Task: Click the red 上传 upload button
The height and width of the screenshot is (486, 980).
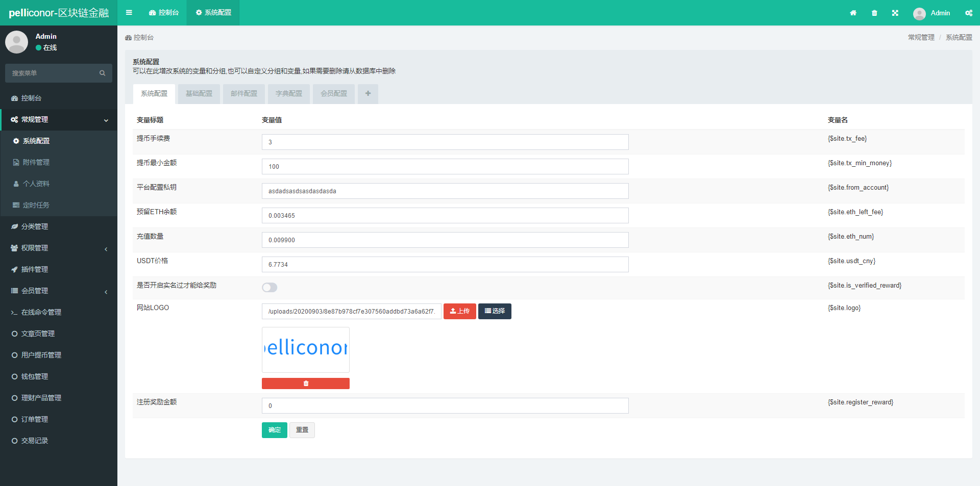Action: coord(460,311)
